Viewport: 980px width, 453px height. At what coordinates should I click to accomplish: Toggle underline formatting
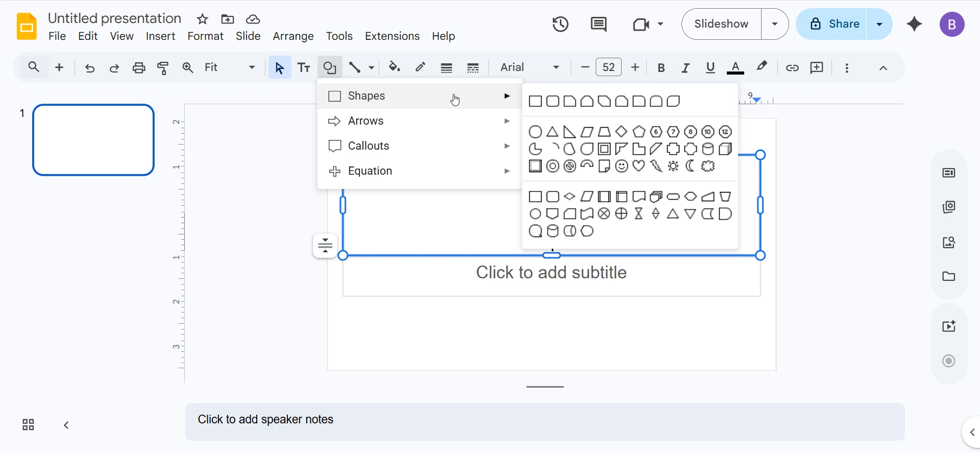(710, 67)
